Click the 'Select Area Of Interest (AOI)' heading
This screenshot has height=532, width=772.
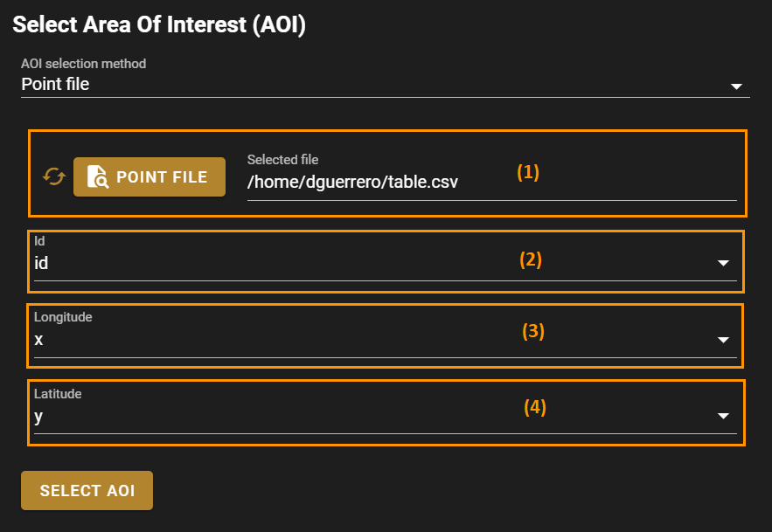click(159, 24)
